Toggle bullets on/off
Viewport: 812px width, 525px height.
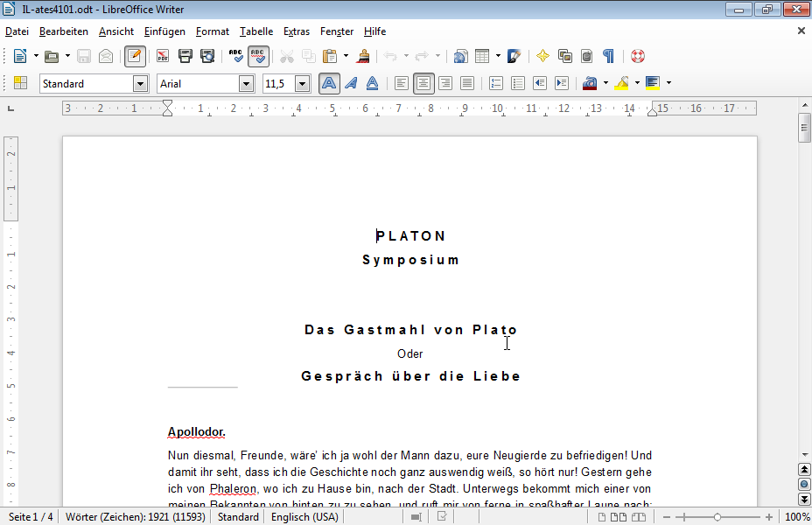pyautogui.click(x=518, y=83)
